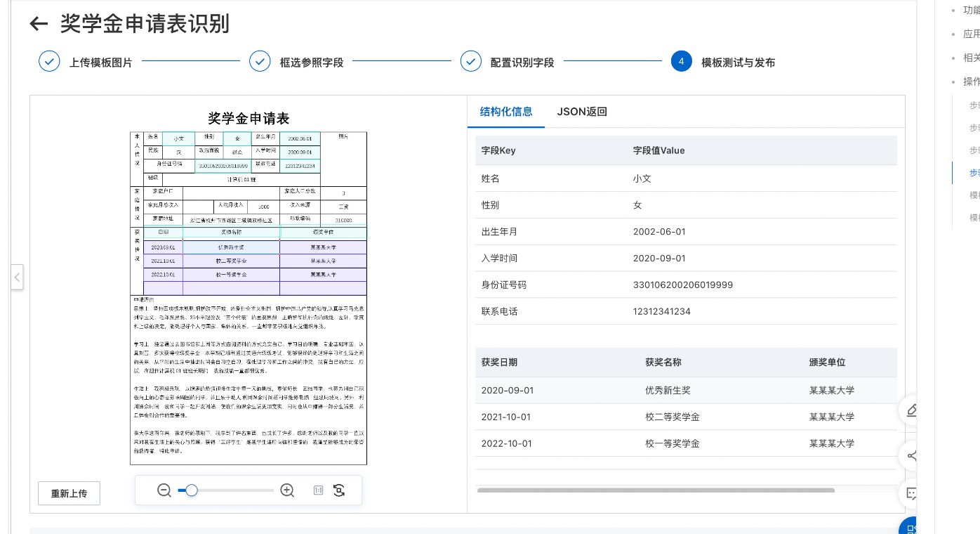Click the 获奖名称 column header
Image resolution: width=980 pixels, height=534 pixels.
pyautogui.click(x=663, y=363)
